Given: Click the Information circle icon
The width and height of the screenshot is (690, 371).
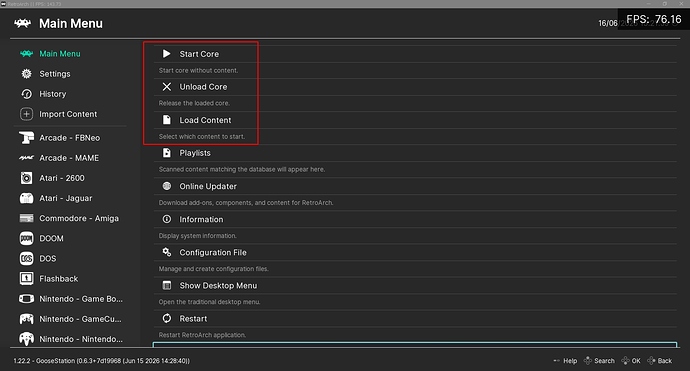Looking at the screenshot, I should (x=167, y=219).
